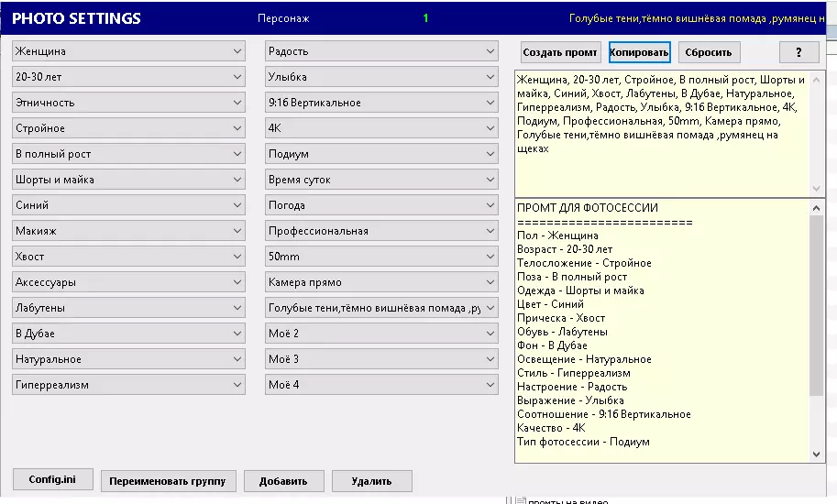Click Переименовать группу button
This screenshot has height=504, width=837.
point(168,481)
